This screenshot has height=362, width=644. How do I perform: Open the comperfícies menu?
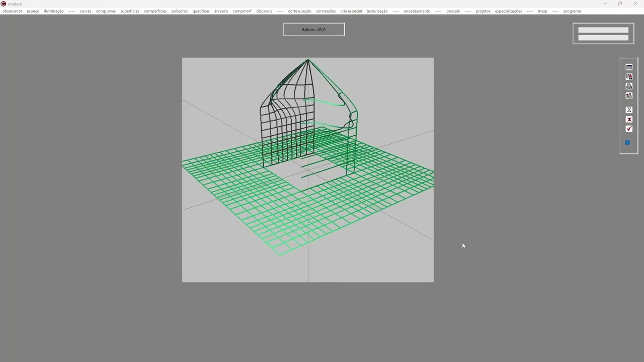click(x=155, y=11)
